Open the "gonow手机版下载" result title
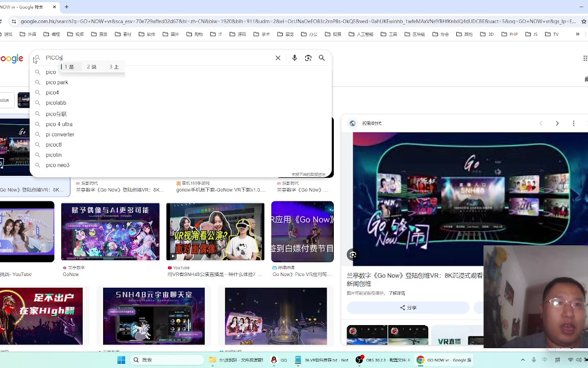588x368 pixels. [x=221, y=190]
